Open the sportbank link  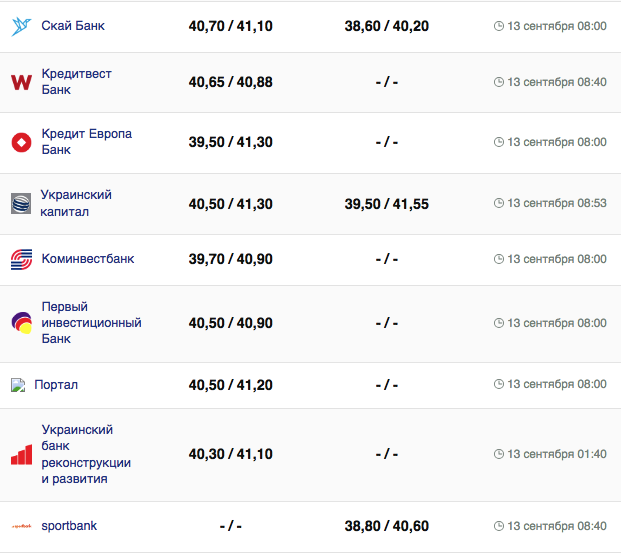[69, 526]
